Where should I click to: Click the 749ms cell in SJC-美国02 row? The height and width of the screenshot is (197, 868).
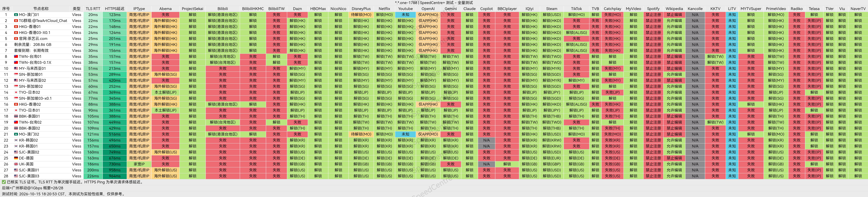(x=115, y=152)
